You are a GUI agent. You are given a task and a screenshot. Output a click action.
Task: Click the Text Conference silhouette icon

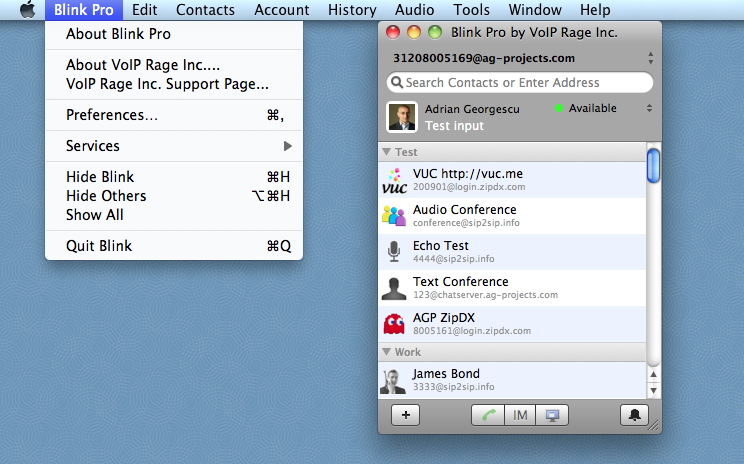coord(394,288)
